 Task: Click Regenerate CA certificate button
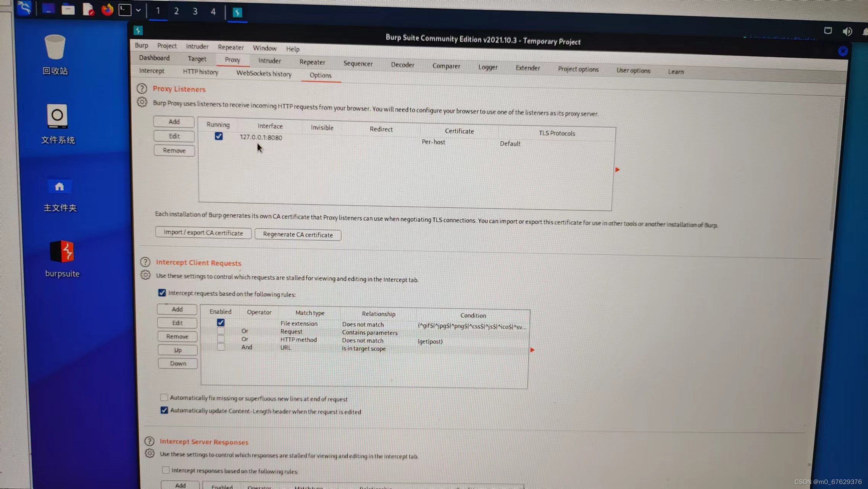tap(298, 235)
